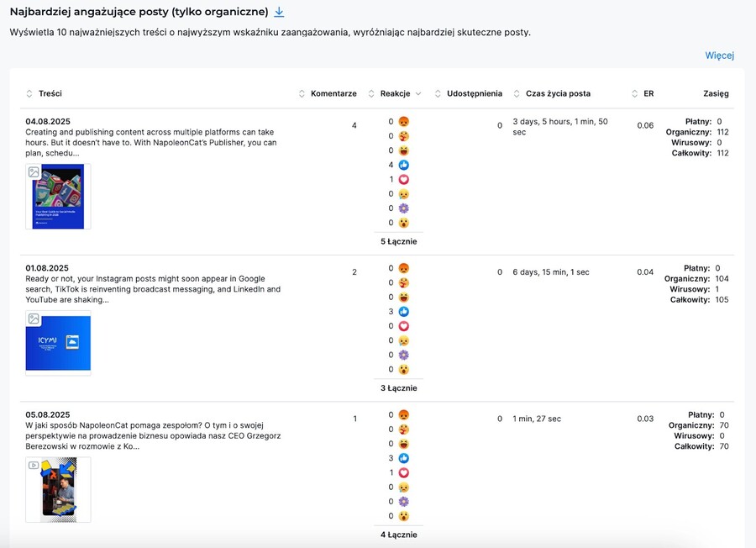Screen dimensions: 756x548
Task: Sort table by ER using its sort arrows
Action: coord(635,94)
